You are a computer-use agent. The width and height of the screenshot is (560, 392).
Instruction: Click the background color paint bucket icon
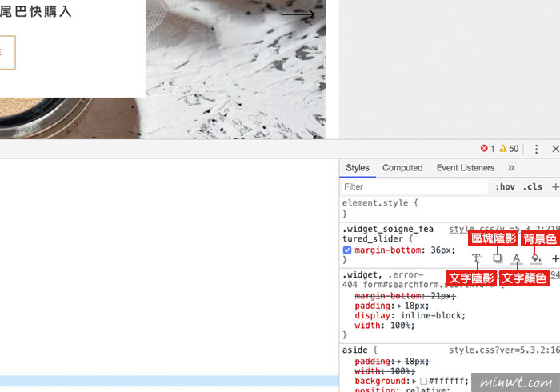point(536,258)
